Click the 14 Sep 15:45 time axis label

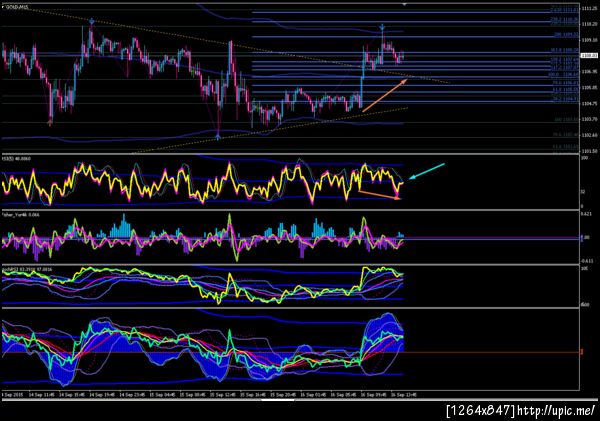(x=72, y=395)
